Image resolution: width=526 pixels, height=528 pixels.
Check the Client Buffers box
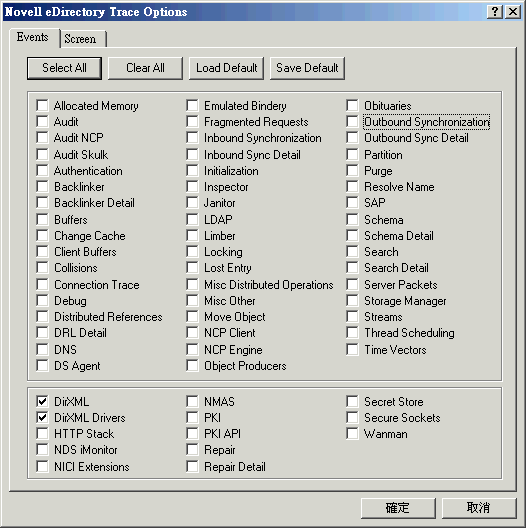[42, 252]
